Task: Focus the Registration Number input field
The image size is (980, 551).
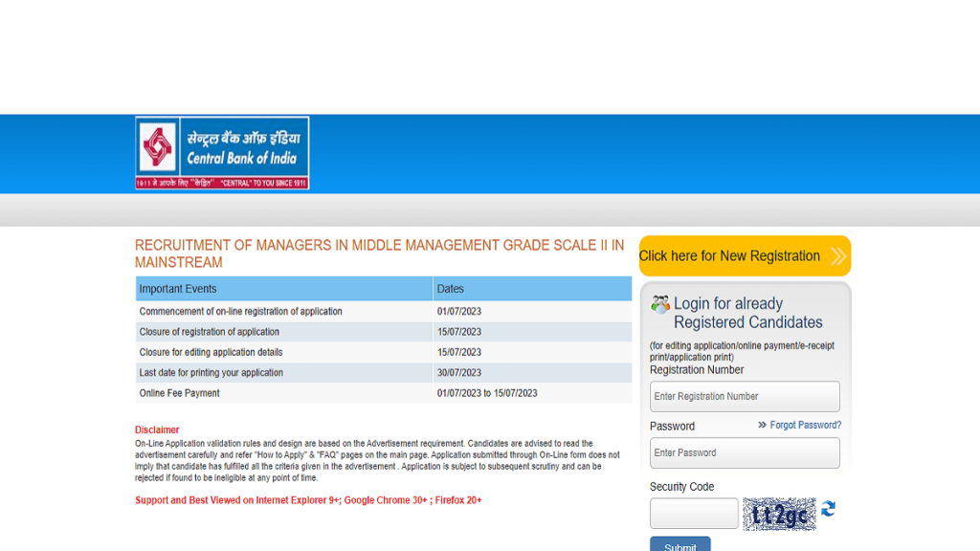Action: pyautogui.click(x=745, y=396)
